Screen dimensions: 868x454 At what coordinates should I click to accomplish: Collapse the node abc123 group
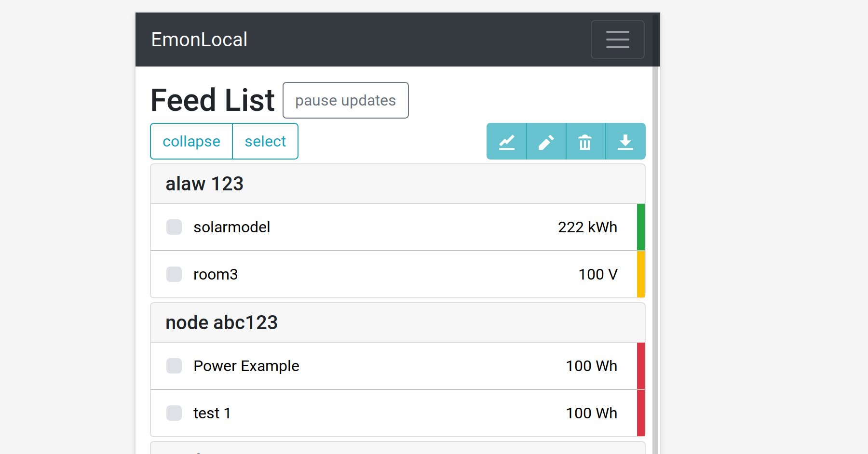click(x=221, y=322)
